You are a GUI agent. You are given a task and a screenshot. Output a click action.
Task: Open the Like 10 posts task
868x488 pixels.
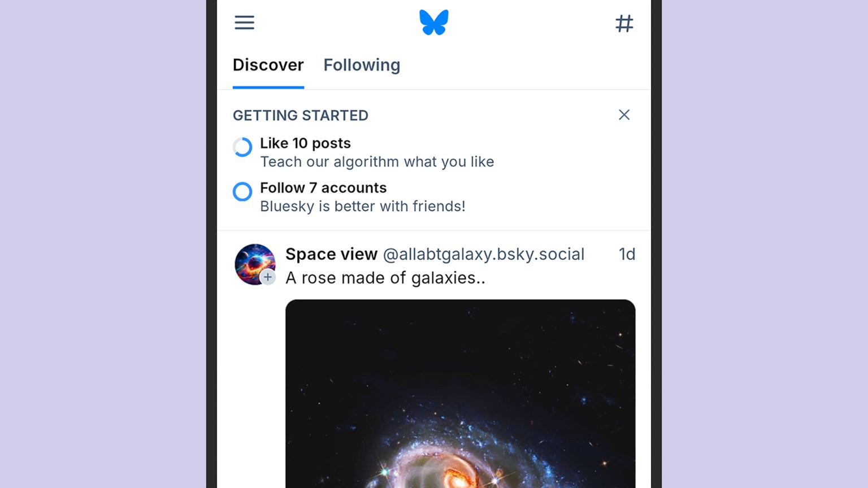pos(305,143)
